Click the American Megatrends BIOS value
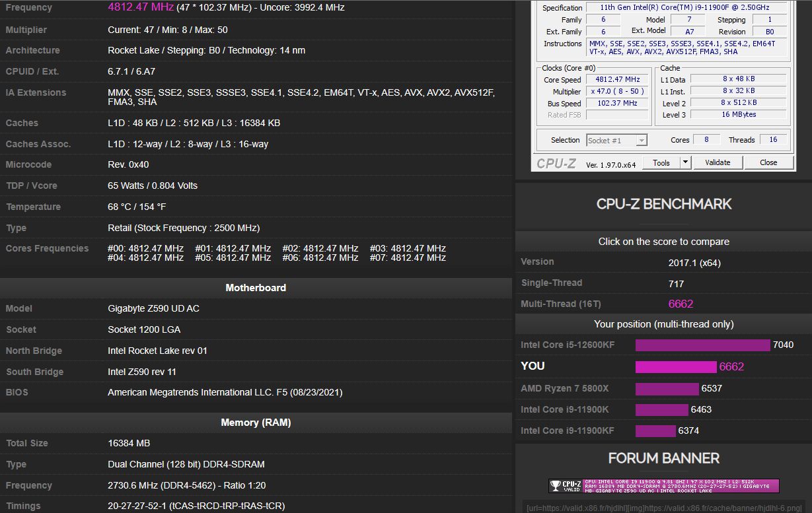 (x=225, y=392)
